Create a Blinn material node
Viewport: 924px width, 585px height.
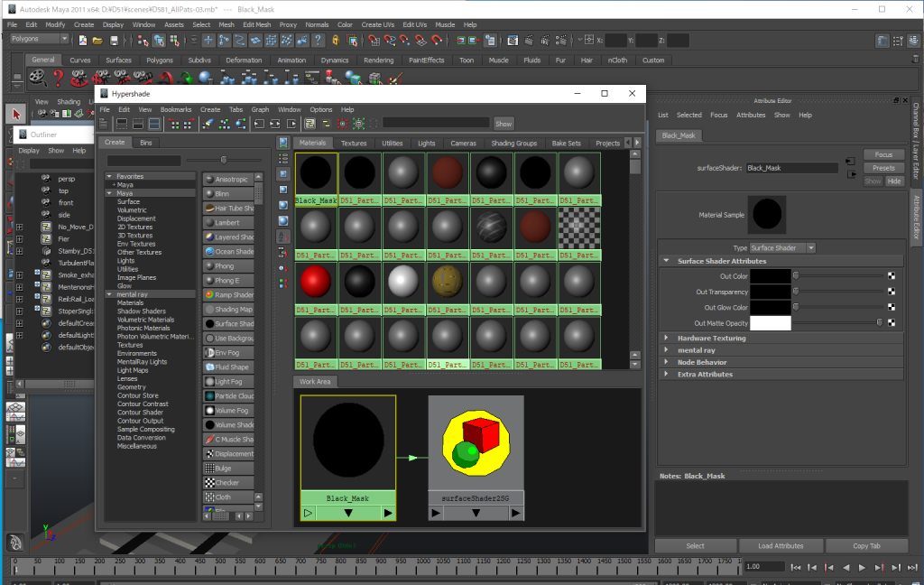click(x=228, y=193)
